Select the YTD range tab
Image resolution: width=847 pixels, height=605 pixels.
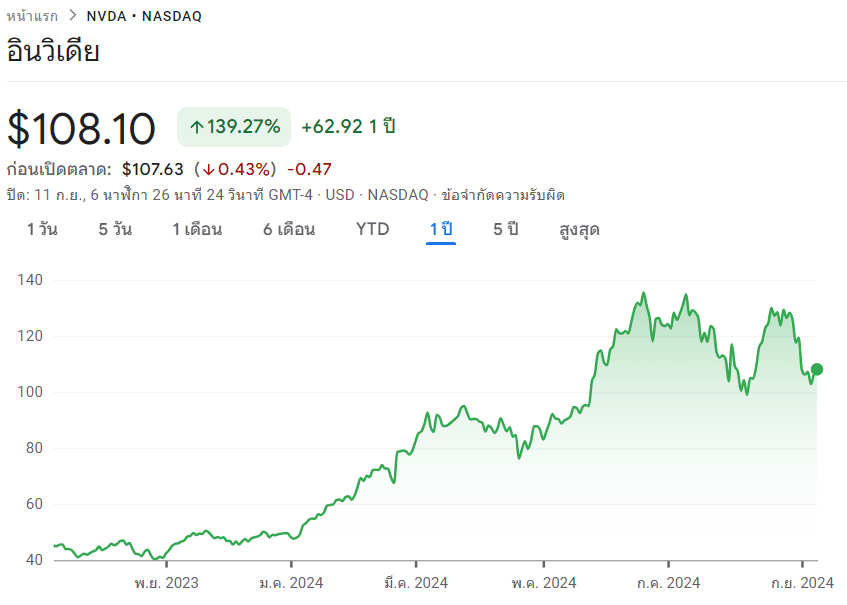pos(372,229)
